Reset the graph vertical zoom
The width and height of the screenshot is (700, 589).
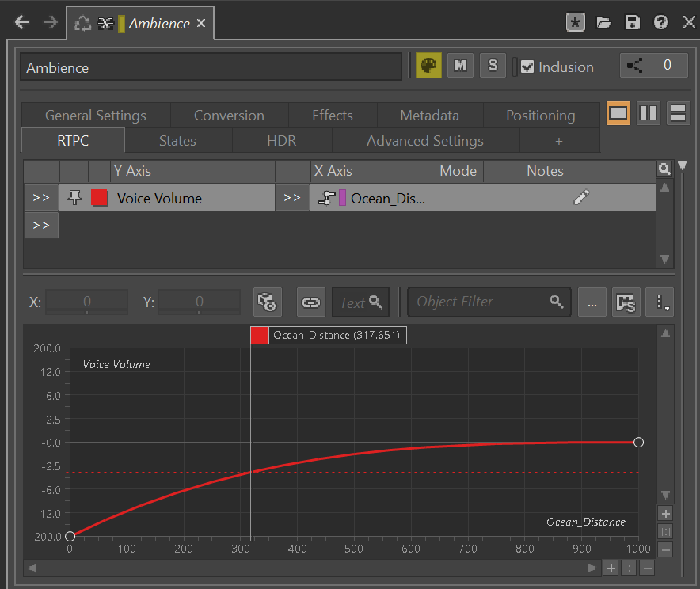pos(665,531)
